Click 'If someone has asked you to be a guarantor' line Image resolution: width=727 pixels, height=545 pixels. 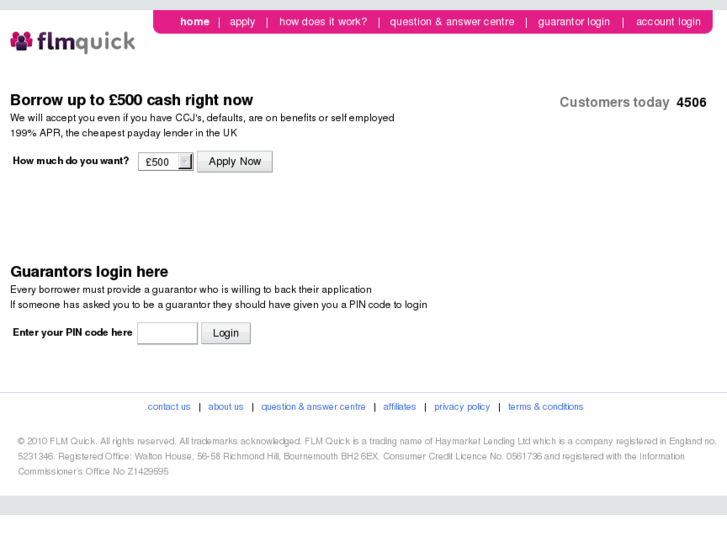[x=219, y=305]
